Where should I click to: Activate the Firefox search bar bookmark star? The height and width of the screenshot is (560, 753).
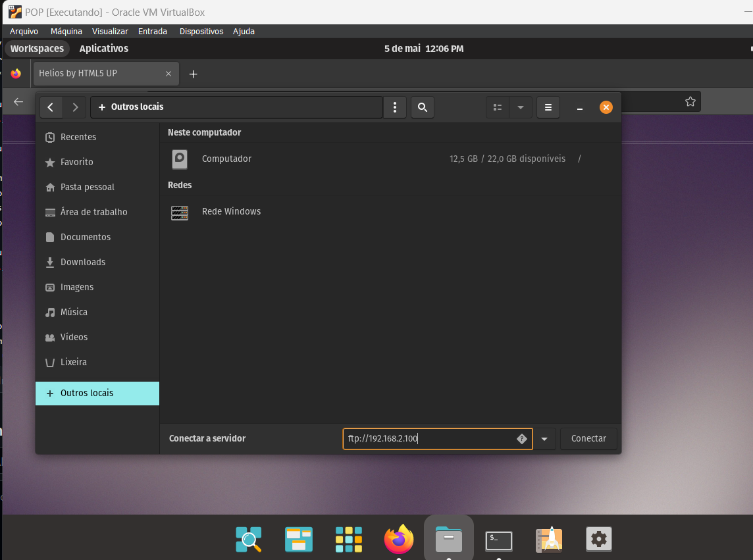tap(690, 101)
